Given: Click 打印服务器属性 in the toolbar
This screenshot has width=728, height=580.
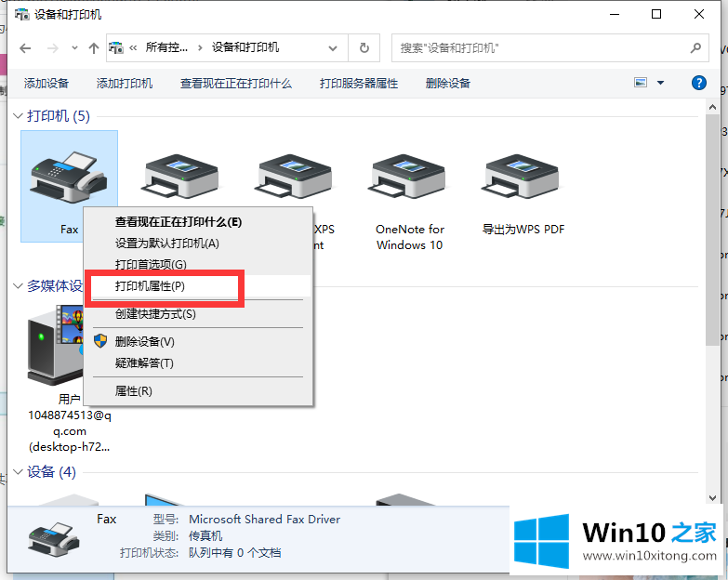Looking at the screenshot, I should point(359,84).
